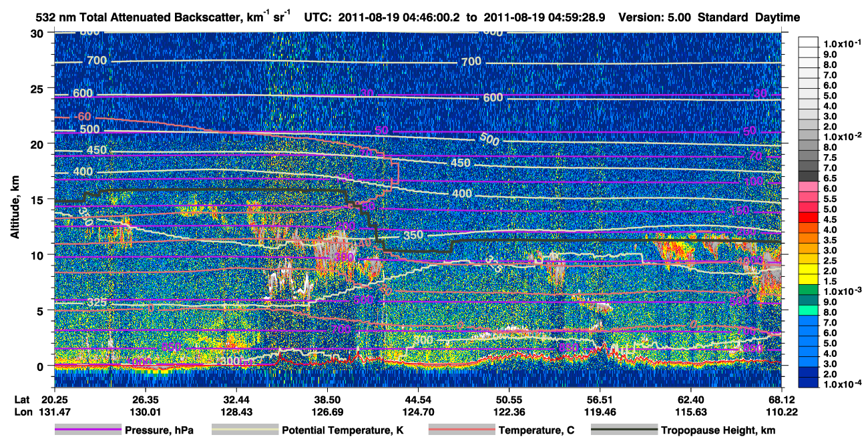Screen dimensions: 868x445
Task: Click the Tropopause Height legend line swatch
Action: [x=624, y=430]
